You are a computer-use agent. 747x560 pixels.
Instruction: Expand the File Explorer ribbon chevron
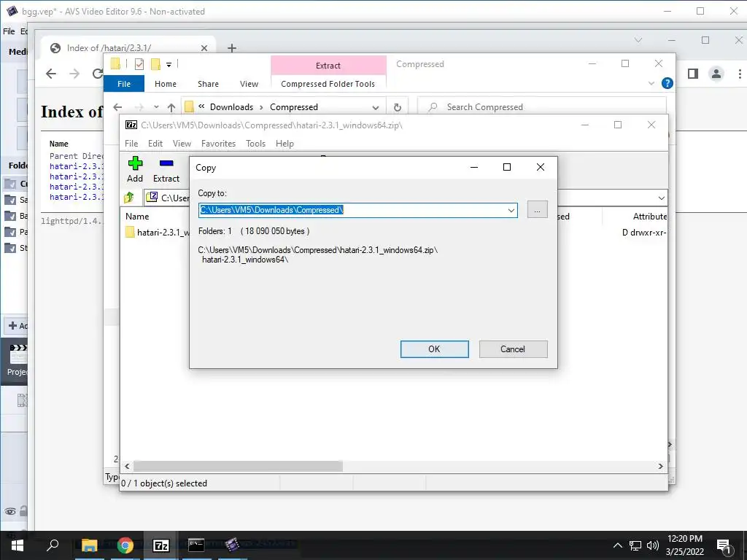point(651,83)
